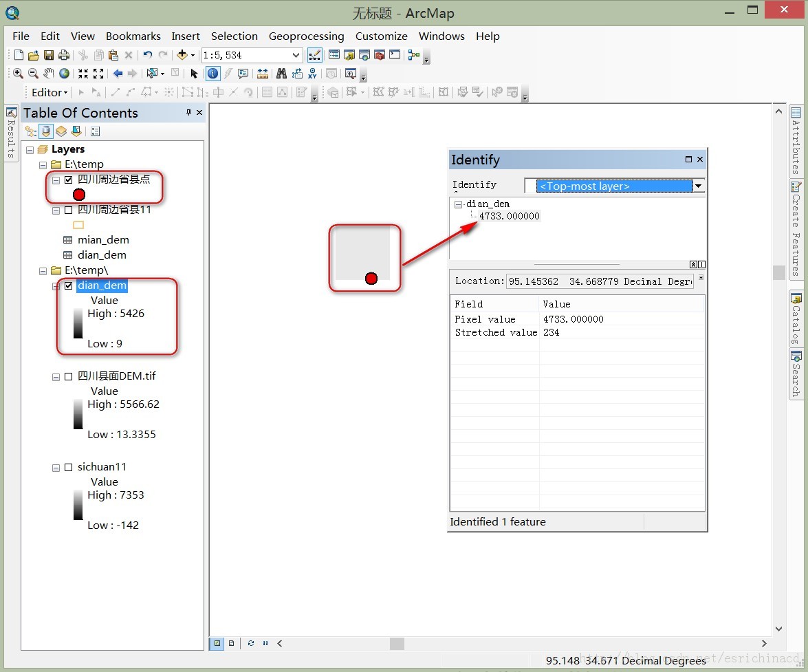Check the 四川县面DEM.tif layer
Image resolution: width=808 pixels, height=672 pixels.
click(x=69, y=377)
